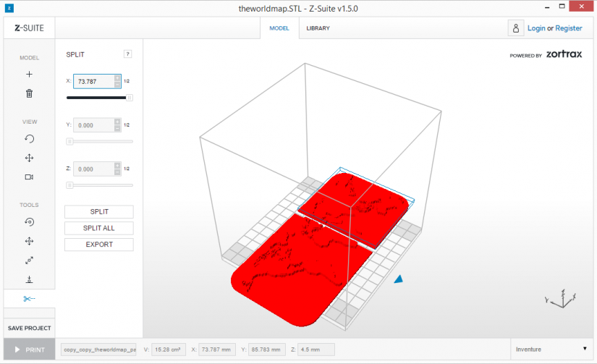
Task: Select the move model tool
Action: [29, 241]
